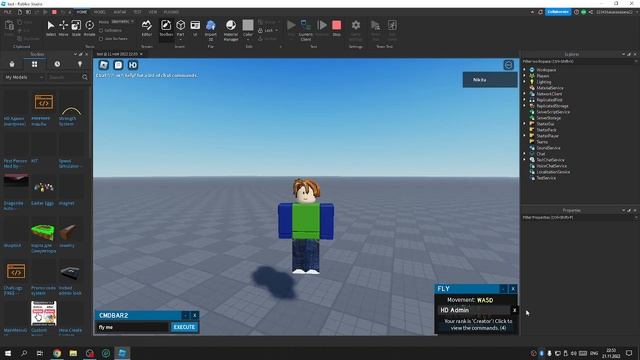Click the CMDBAR2 command input field
This screenshot has width=640, height=360.
(x=133, y=327)
